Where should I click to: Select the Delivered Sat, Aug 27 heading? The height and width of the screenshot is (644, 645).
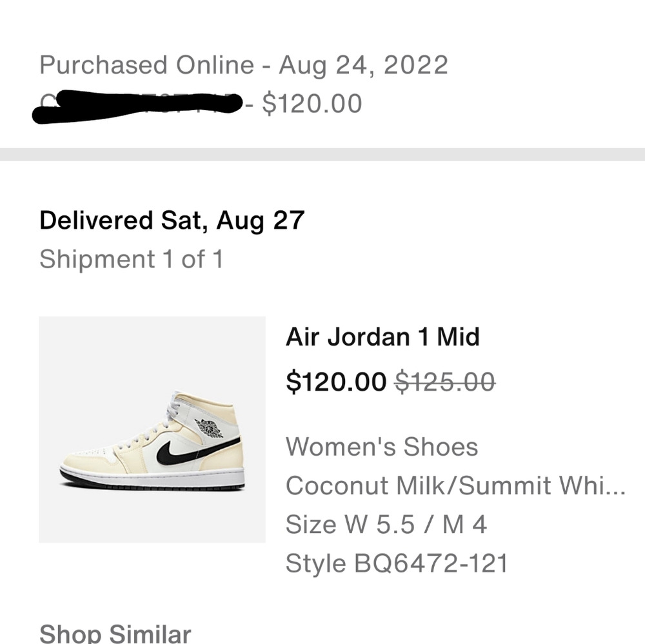coord(172,220)
